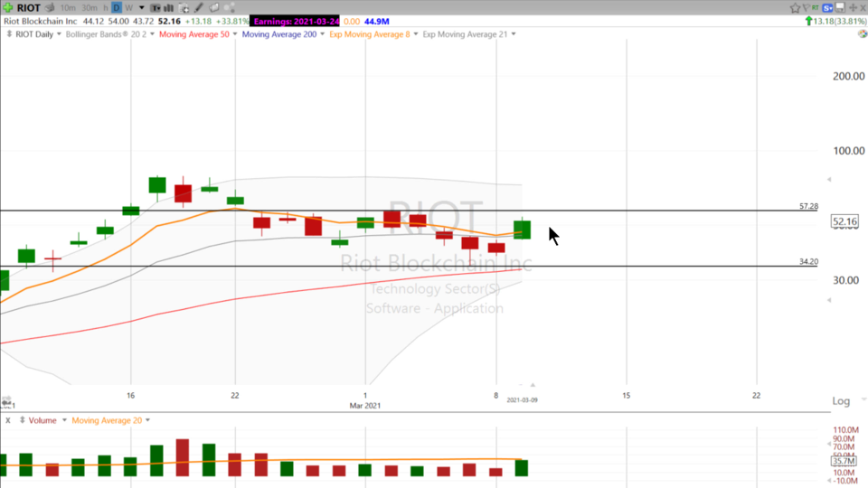Click the 30.00 price axis value

click(845, 280)
